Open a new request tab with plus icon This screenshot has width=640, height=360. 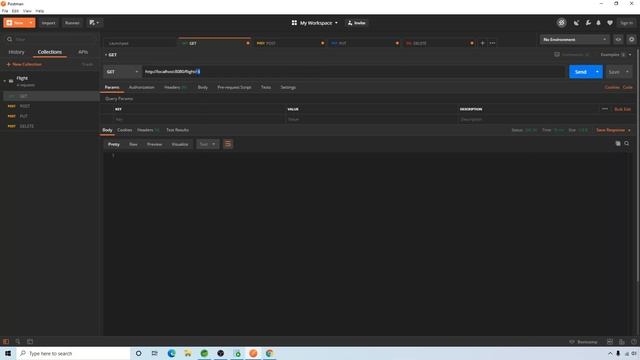click(x=482, y=43)
